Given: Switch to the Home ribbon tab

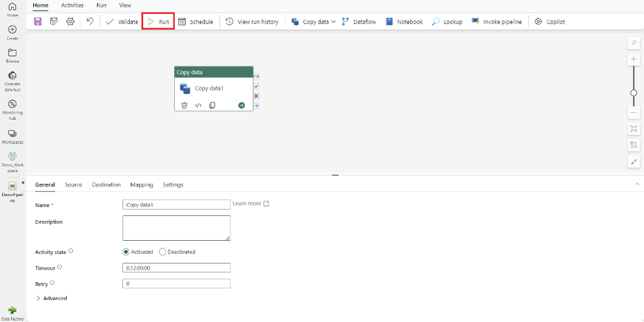Looking at the screenshot, I should (40, 6).
